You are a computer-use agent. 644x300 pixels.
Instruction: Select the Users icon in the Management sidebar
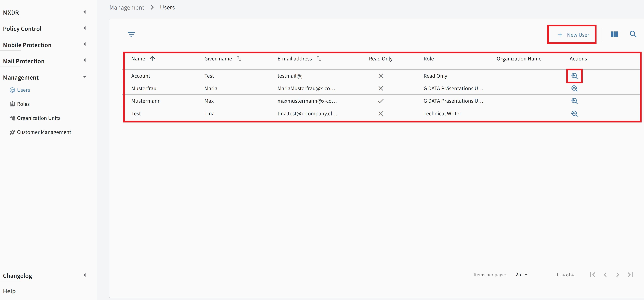12,90
